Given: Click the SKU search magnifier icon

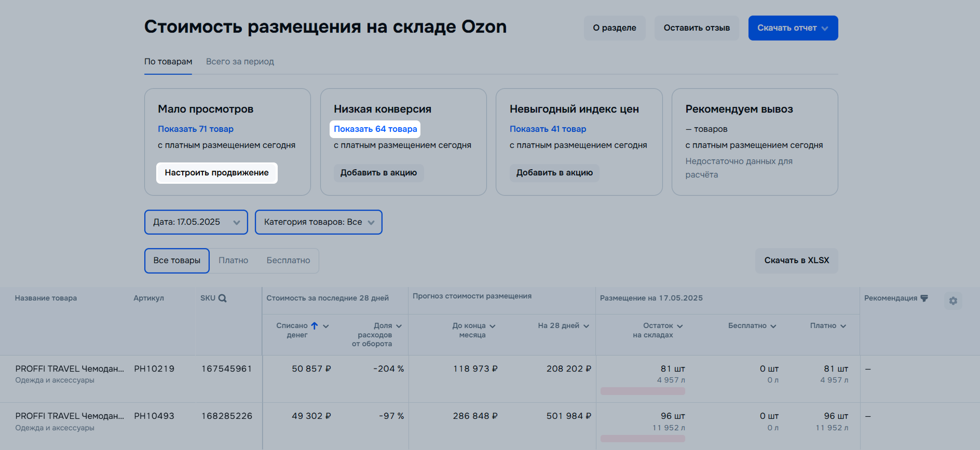Looking at the screenshot, I should (222, 298).
